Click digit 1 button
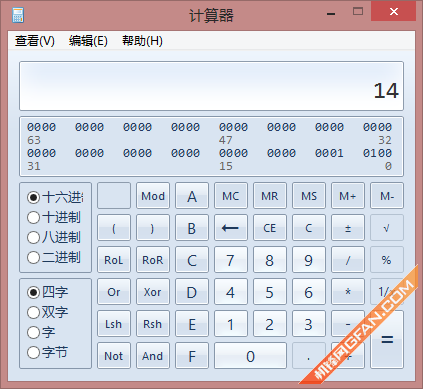The image size is (423, 389). [231, 324]
